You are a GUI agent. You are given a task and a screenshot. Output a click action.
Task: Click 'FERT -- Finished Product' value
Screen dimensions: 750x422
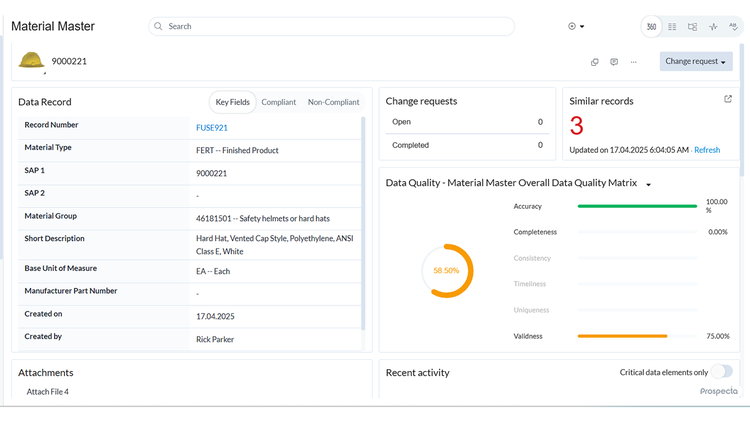pos(237,150)
